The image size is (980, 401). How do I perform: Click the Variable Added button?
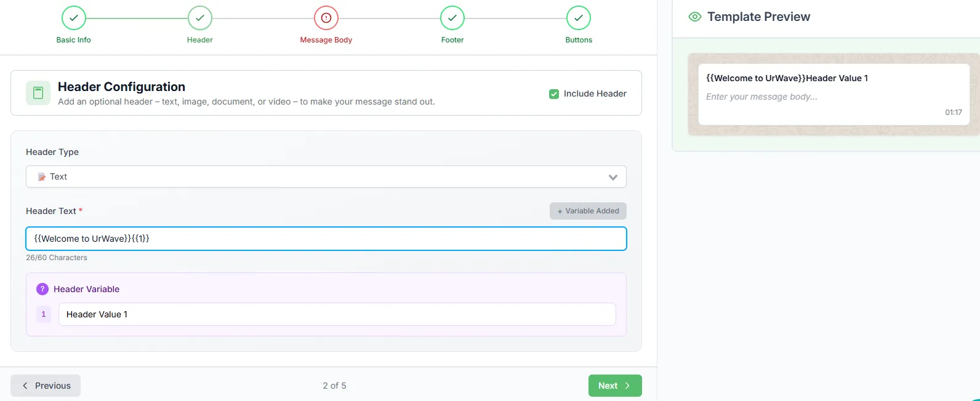coord(588,211)
